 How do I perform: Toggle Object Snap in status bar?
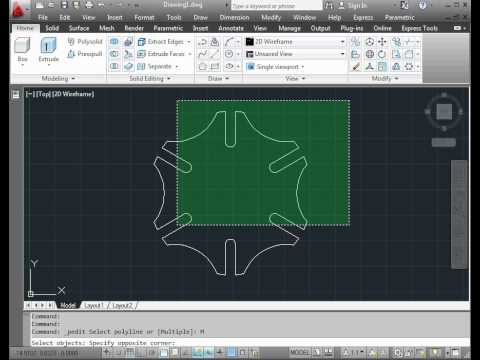click(x=163, y=352)
